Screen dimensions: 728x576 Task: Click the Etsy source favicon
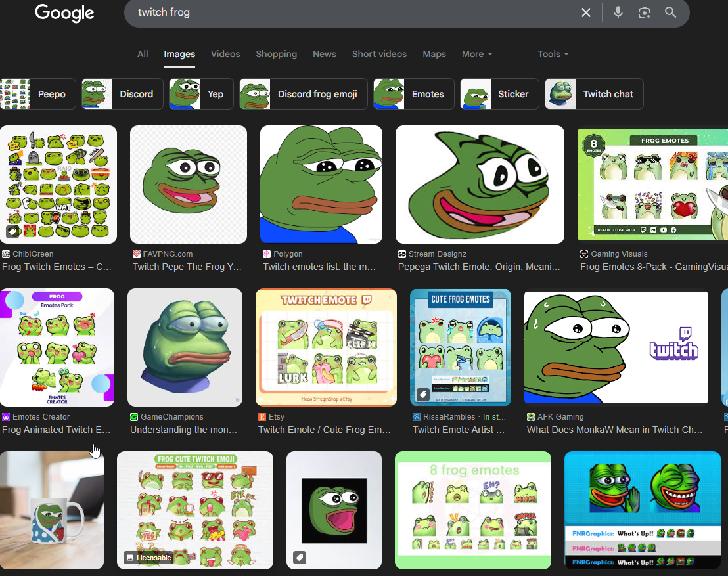tap(262, 417)
